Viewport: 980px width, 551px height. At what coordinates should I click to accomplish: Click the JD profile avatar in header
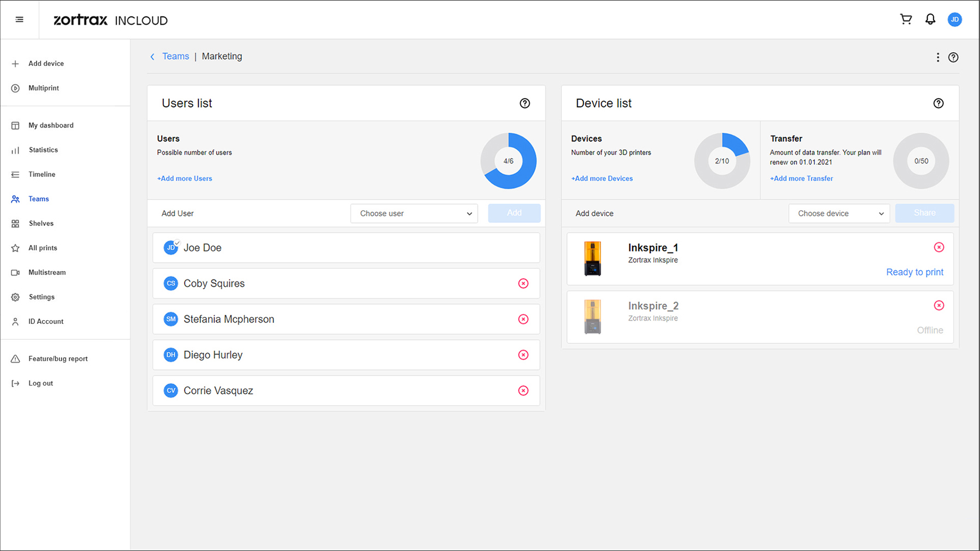[954, 20]
